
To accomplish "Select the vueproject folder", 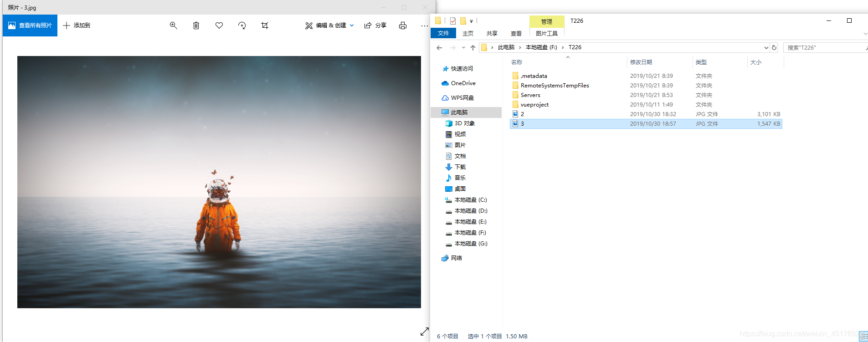I will pos(646,105).
